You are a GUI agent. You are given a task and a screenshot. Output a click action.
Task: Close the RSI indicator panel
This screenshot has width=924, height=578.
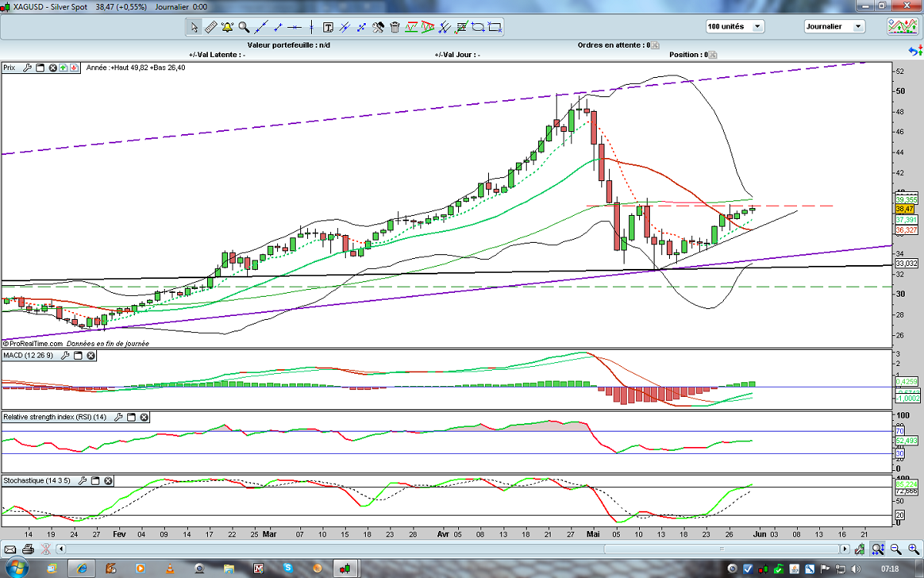point(144,417)
